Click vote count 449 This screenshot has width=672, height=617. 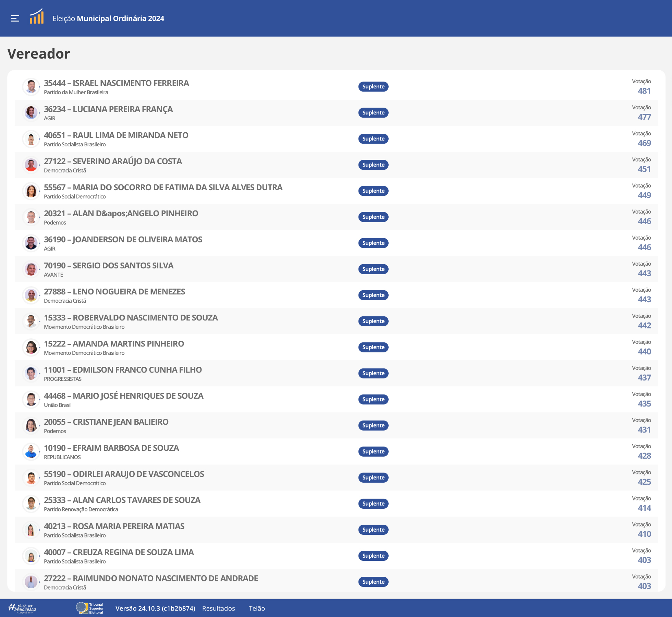644,195
